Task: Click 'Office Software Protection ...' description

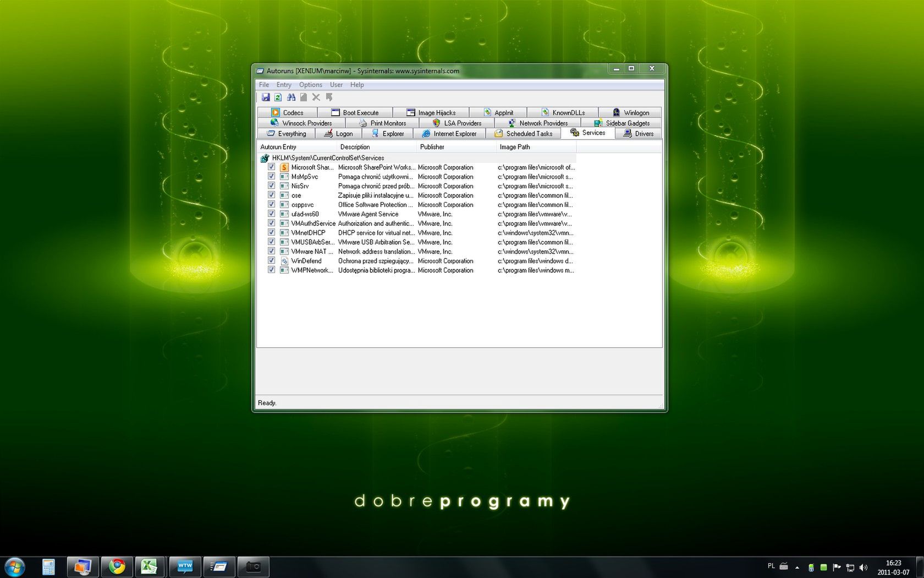Action: pos(376,205)
